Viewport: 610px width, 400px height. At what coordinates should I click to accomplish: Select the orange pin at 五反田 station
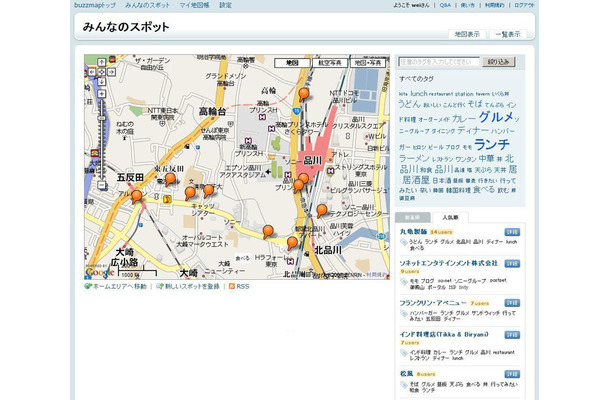[137, 196]
